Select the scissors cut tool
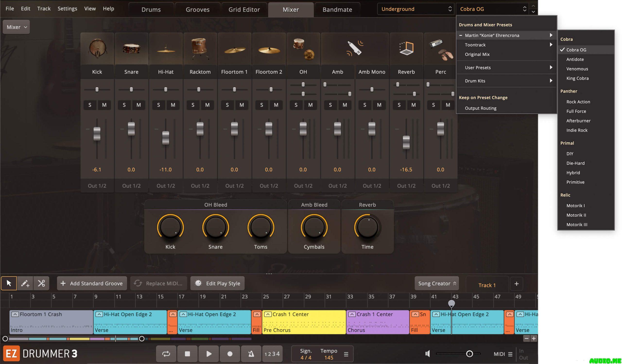 41,283
